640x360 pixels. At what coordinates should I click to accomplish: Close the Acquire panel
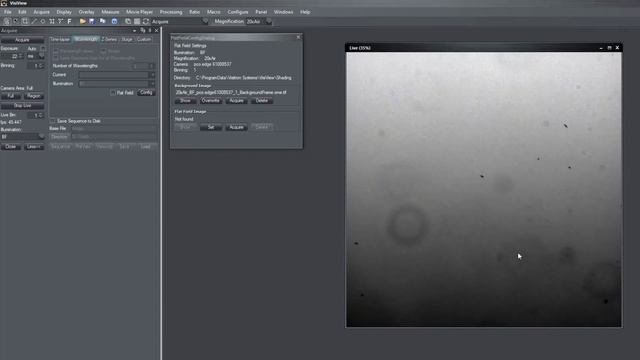click(x=156, y=31)
